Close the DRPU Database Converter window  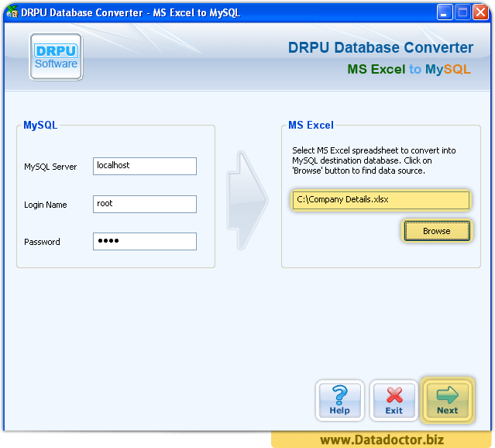pyautogui.click(x=480, y=12)
